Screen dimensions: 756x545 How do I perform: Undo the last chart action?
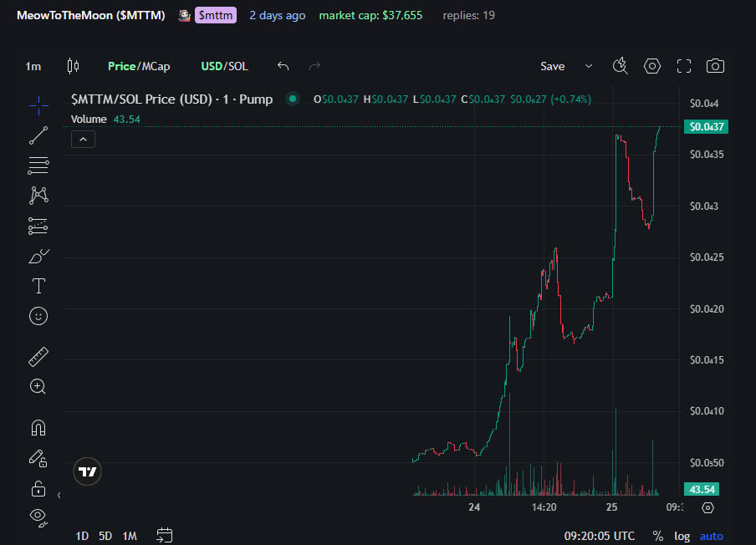pos(283,66)
